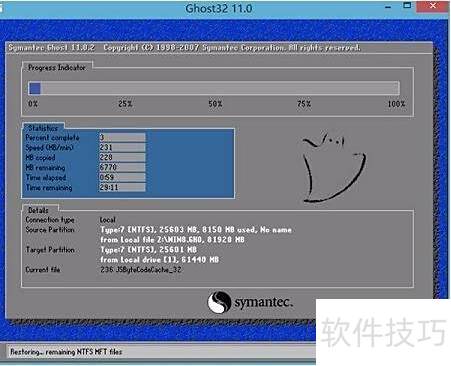The width and height of the screenshot is (451, 366).
Task: Click the 100% progress marker
Action: click(396, 104)
